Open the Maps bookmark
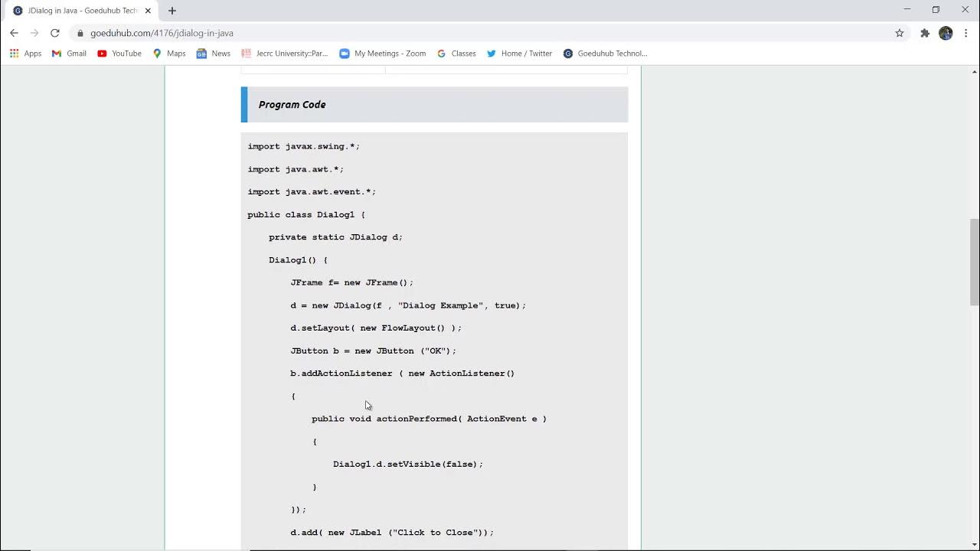980x551 pixels. click(x=169, y=54)
